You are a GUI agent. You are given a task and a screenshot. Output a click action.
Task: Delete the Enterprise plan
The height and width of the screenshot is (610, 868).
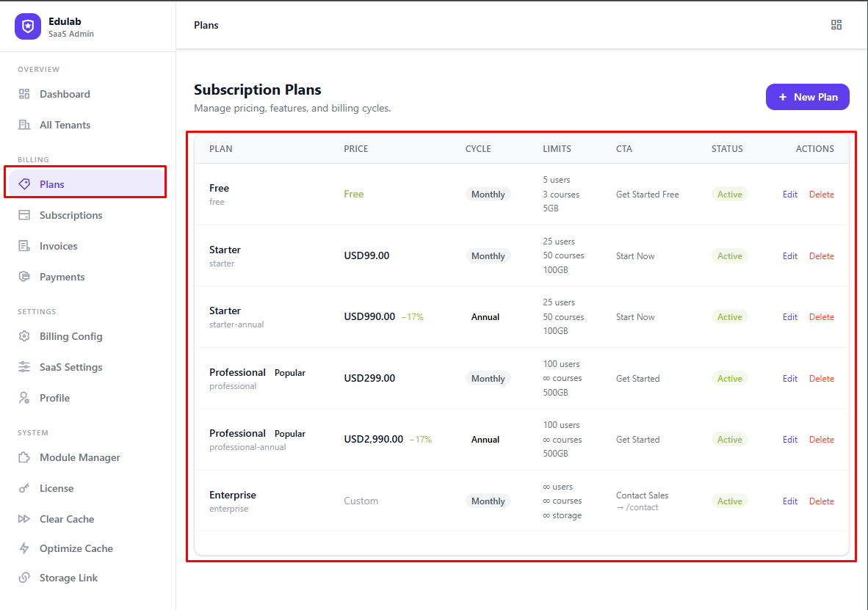[x=821, y=501]
